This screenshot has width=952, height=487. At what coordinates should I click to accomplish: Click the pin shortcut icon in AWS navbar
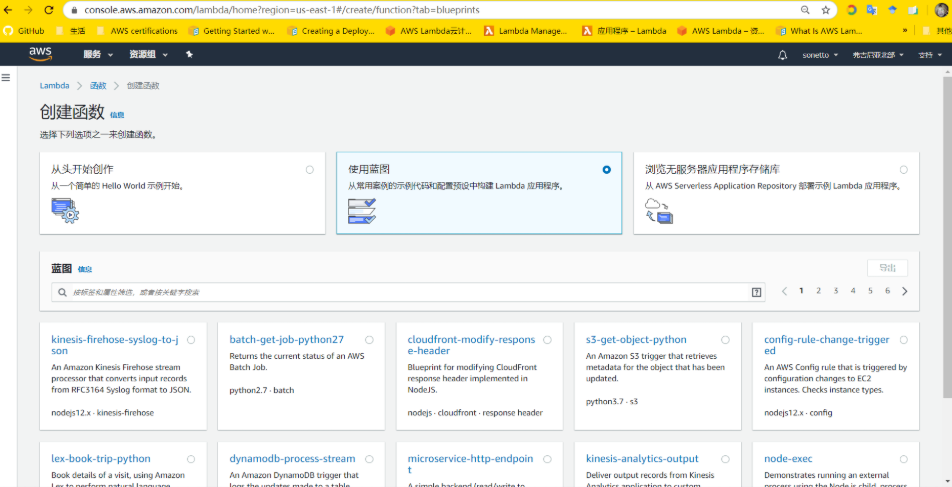point(189,54)
